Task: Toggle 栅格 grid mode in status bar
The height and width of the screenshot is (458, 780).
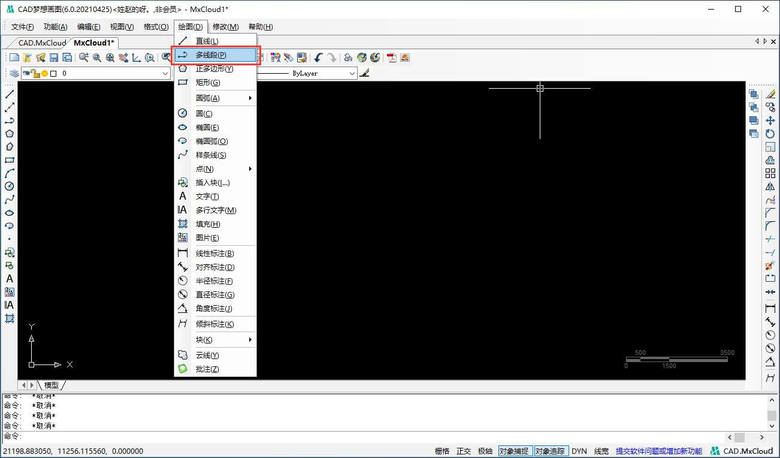Action: pos(442,451)
